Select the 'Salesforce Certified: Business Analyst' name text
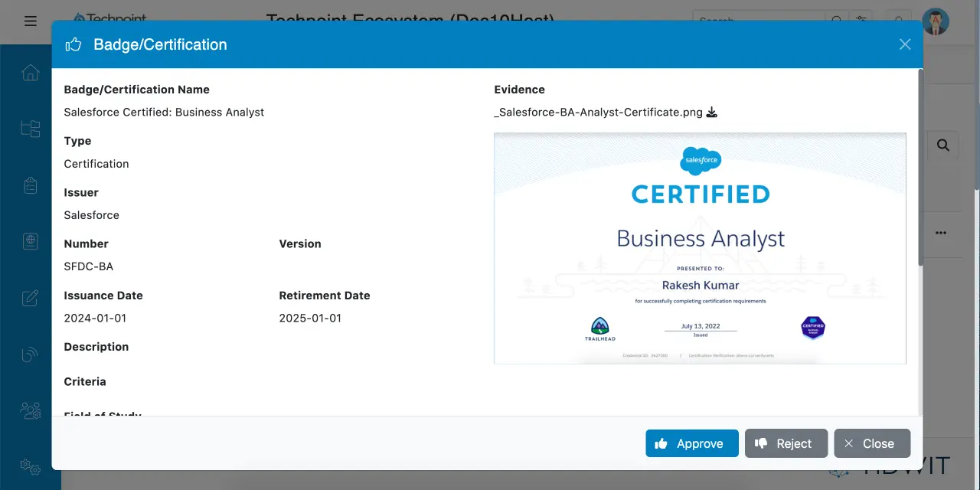 click(164, 113)
